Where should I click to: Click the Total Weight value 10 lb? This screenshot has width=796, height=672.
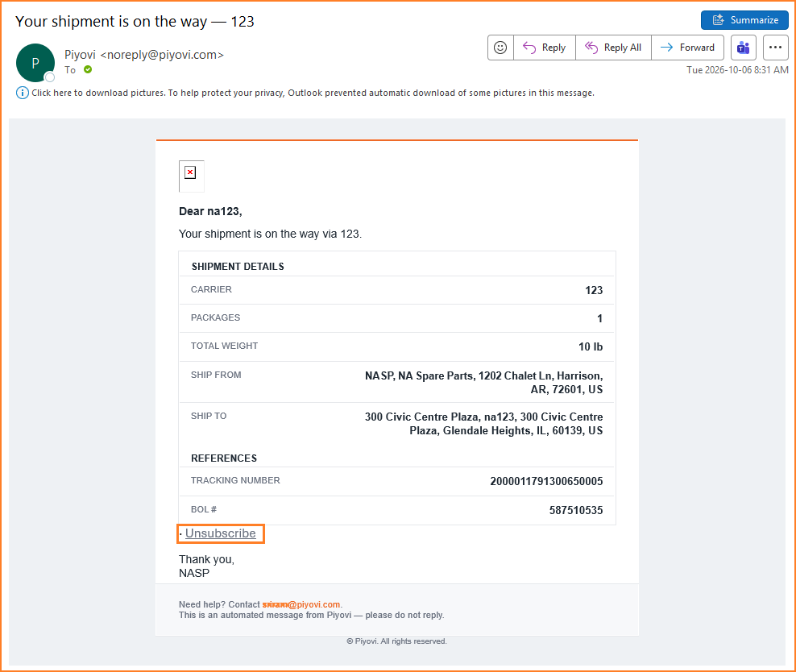pyautogui.click(x=591, y=346)
